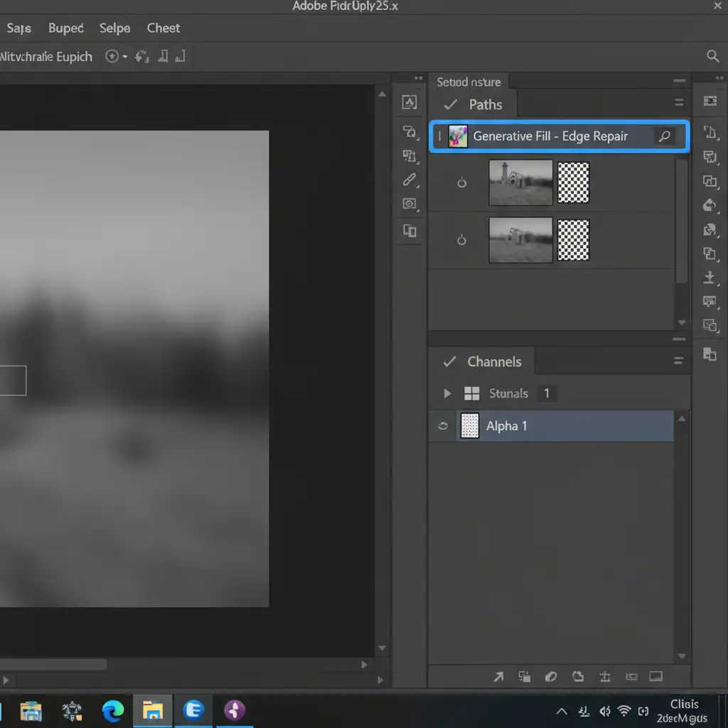Select the brush icon in left panel strip
Screen dimensions: 728x728
[x=409, y=179]
